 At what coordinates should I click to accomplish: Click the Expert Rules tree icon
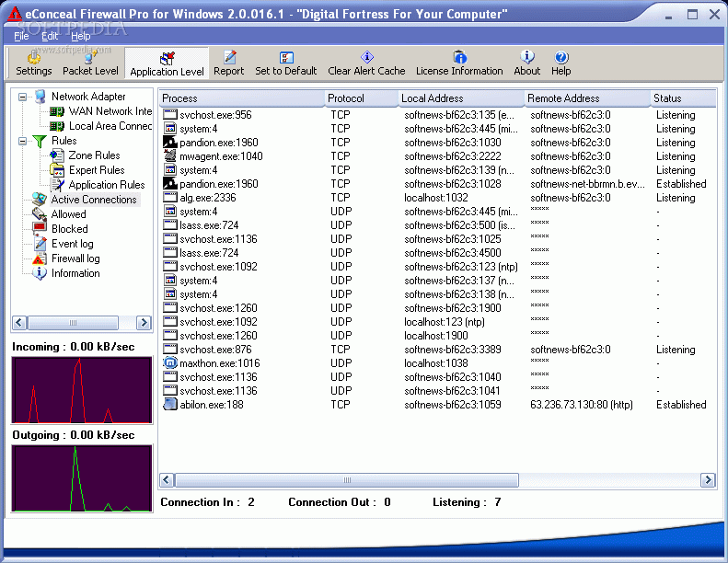[x=57, y=170]
